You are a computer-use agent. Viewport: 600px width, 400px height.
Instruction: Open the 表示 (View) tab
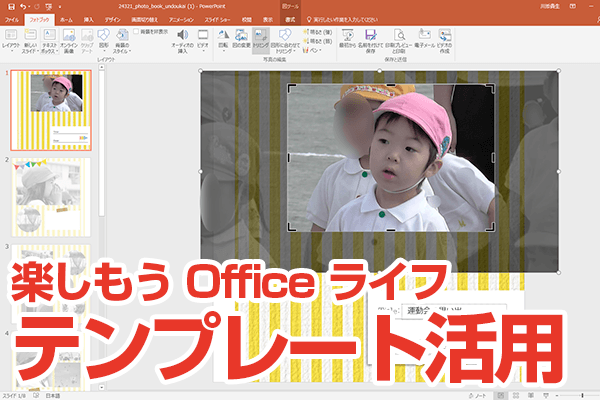tap(268, 20)
